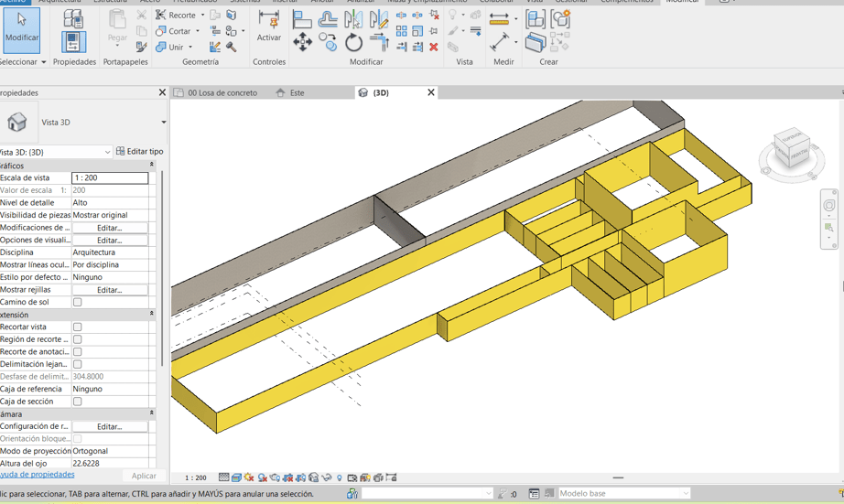844x504 pixels.
Task: Select the Modificar arrow tool
Action: pyautogui.click(x=22, y=29)
